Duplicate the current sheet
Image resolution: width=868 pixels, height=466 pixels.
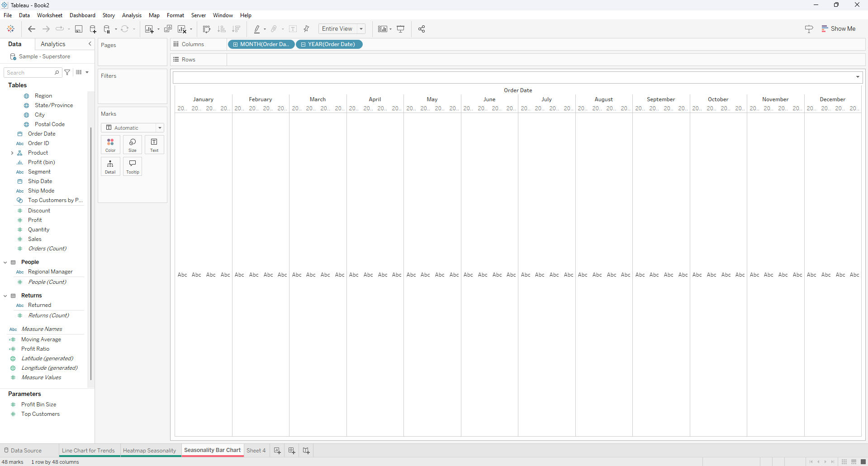point(168,29)
